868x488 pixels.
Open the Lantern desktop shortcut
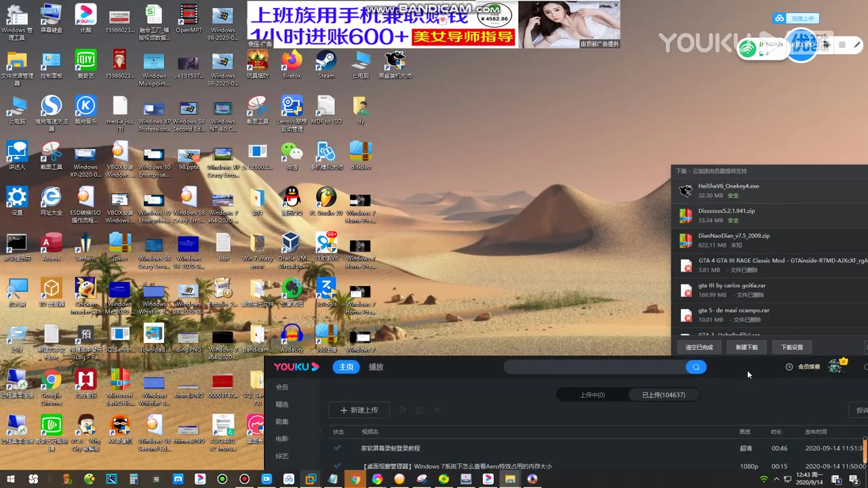(85, 247)
